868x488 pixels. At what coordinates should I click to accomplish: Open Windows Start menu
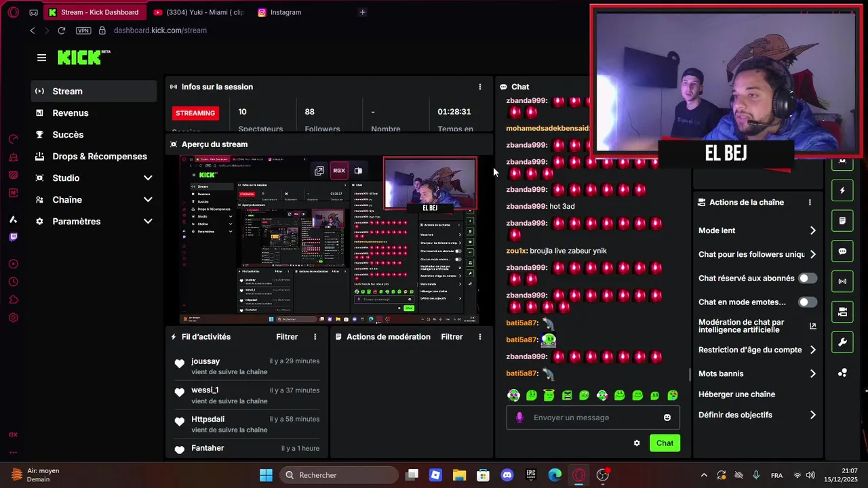266,475
